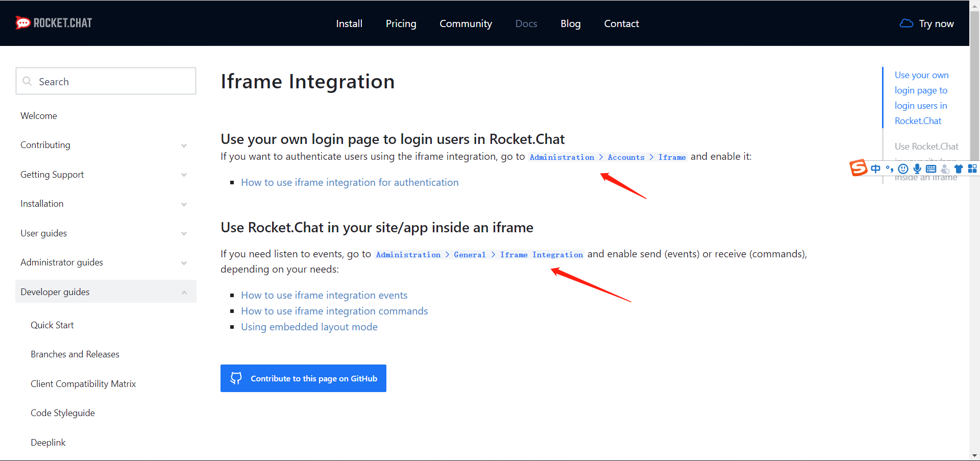Click the search magnifier icon
The width and height of the screenshot is (980, 461).
click(28, 81)
